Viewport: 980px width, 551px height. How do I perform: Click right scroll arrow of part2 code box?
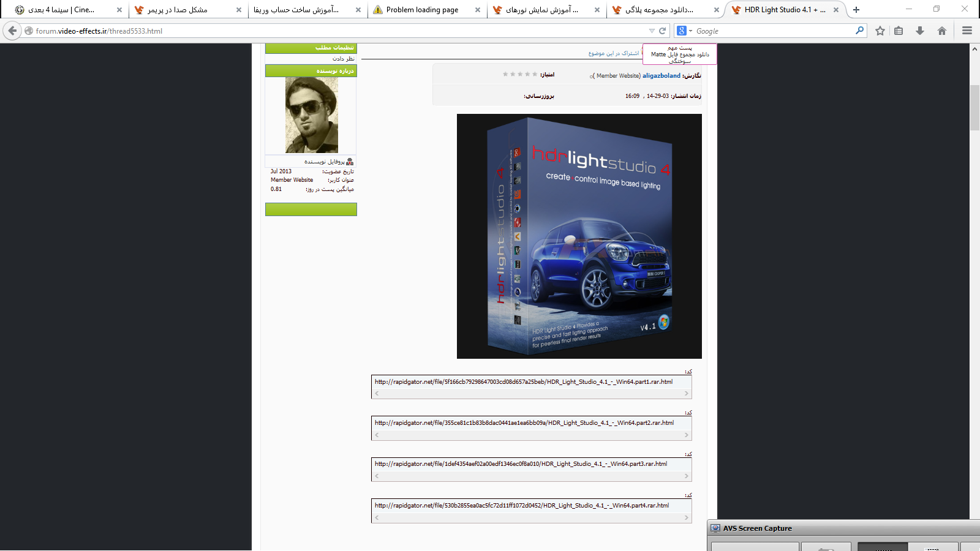[687, 435]
